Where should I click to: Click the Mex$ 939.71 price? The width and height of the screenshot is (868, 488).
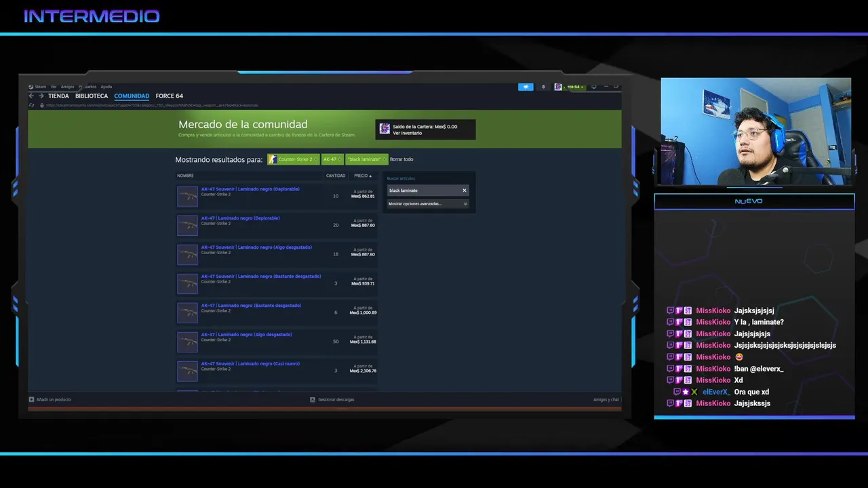(x=363, y=283)
